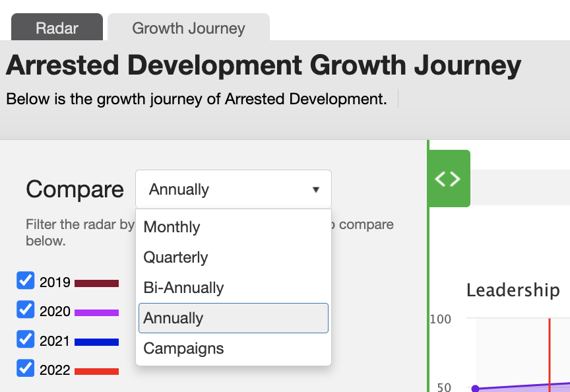The height and width of the screenshot is (392, 570).
Task: Uncheck the 2020 checkbox
Action: point(26,310)
